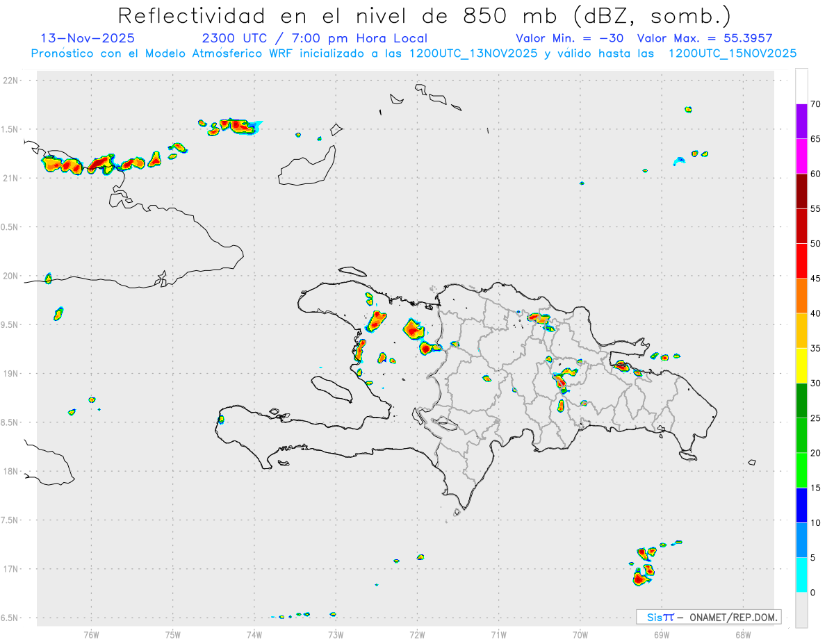Viewport: 834px width, 644px height.
Task: Click the latitude axis label '21N'
Action: point(12,179)
